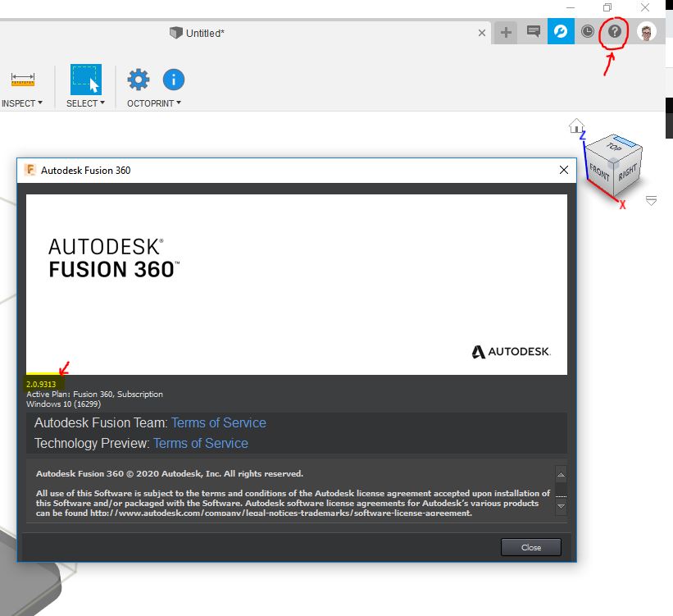The height and width of the screenshot is (616, 673).
Task: Select the FRONT face of ViewCube
Action: pos(599,172)
